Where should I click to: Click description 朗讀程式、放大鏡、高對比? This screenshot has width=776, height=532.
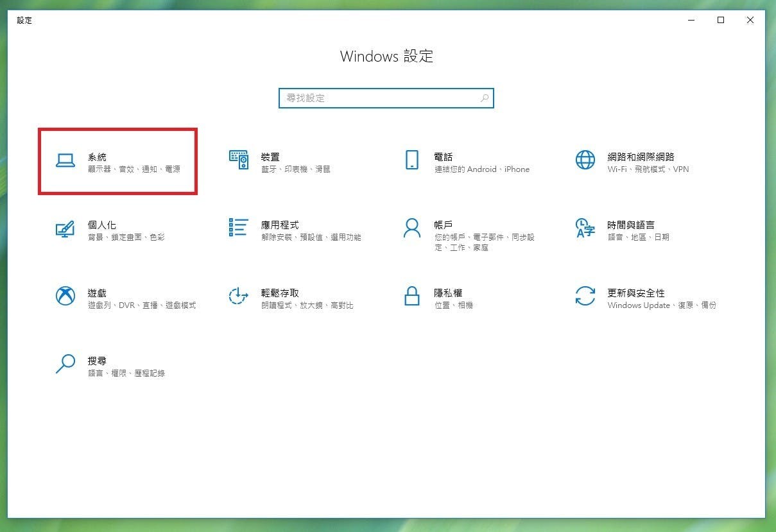307,305
